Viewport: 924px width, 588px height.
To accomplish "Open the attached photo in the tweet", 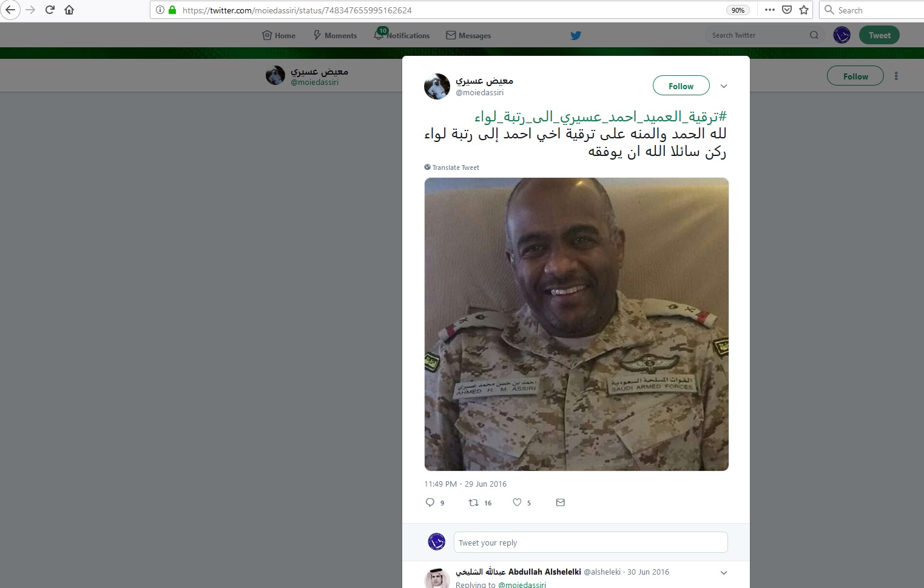I will (576, 324).
